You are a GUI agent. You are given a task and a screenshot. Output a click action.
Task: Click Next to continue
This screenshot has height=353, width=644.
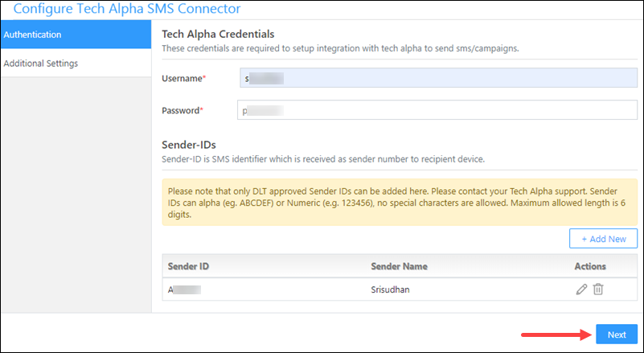coord(617,335)
